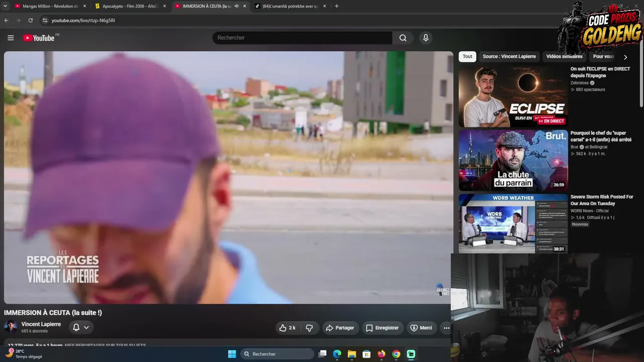Open Microsoft Store from the taskbar
The width and height of the screenshot is (644, 362).
(367, 354)
